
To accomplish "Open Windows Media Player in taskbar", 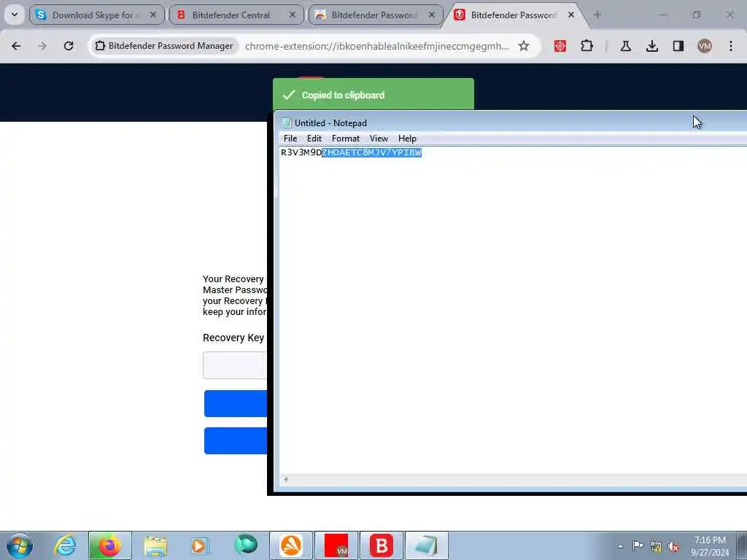I will [x=199, y=545].
